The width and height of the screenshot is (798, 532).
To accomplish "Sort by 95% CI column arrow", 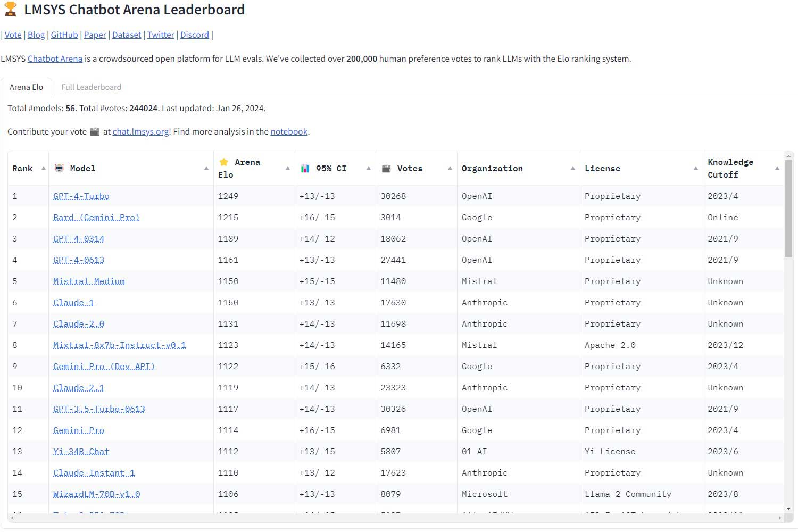I will point(369,168).
